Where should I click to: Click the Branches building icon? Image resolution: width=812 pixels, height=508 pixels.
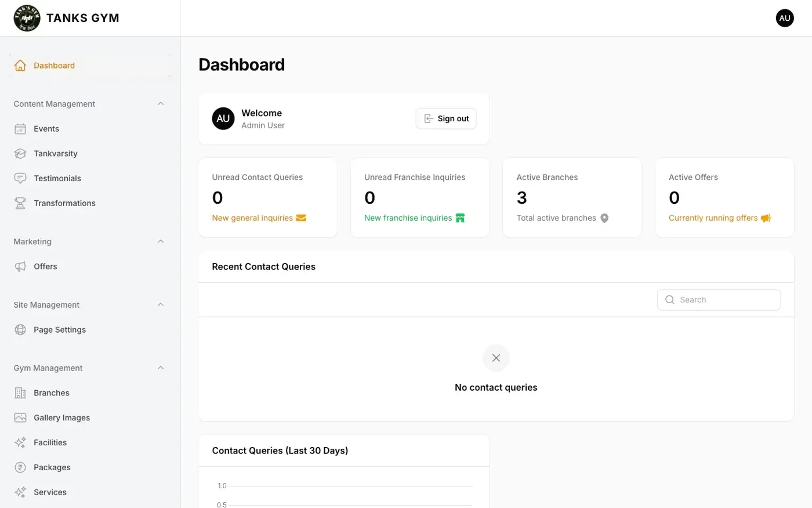(x=20, y=393)
